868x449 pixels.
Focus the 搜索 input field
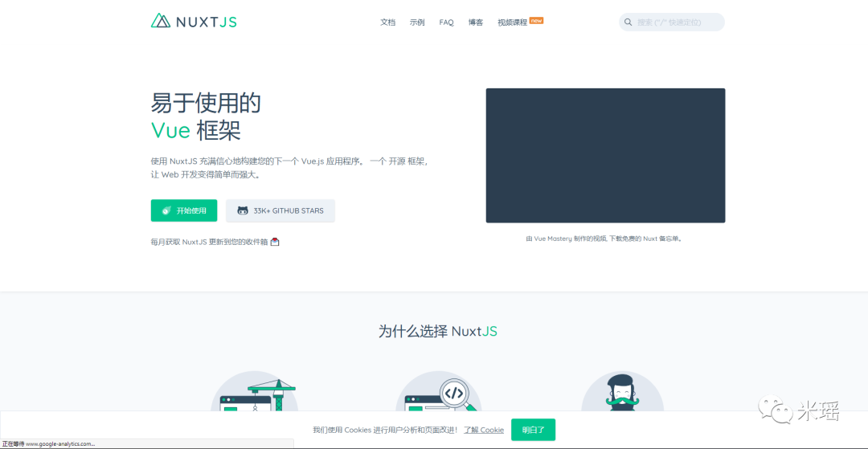click(x=671, y=22)
